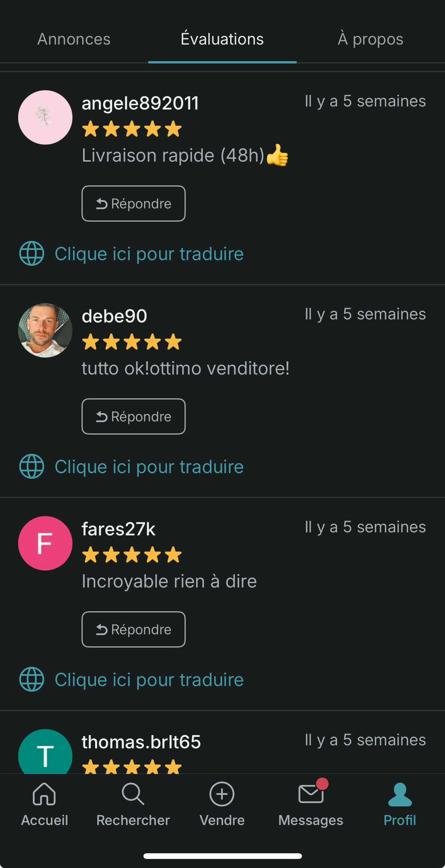The height and width of the screenshot is (868, 445).
Task: Open the Accueil home icon
Action: click(x=45, y=794)
